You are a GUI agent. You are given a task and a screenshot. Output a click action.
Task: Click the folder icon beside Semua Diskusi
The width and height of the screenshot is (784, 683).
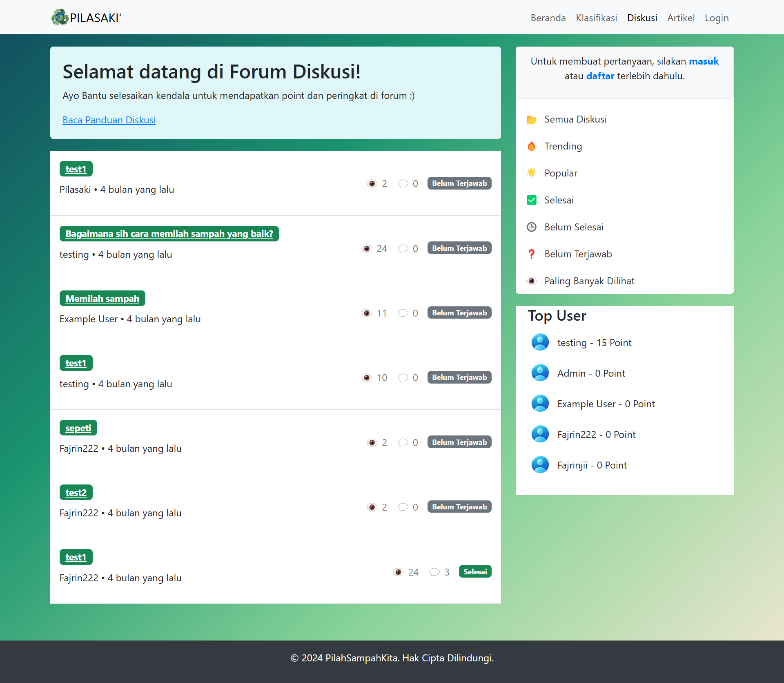coord(531,119)
